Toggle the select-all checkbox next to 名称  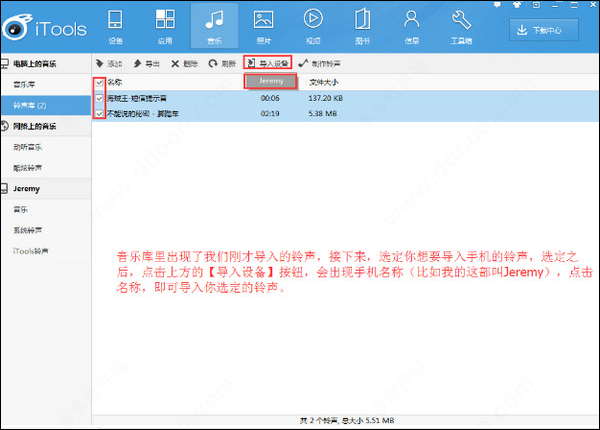pyautogui.click(x=99, y=82)
